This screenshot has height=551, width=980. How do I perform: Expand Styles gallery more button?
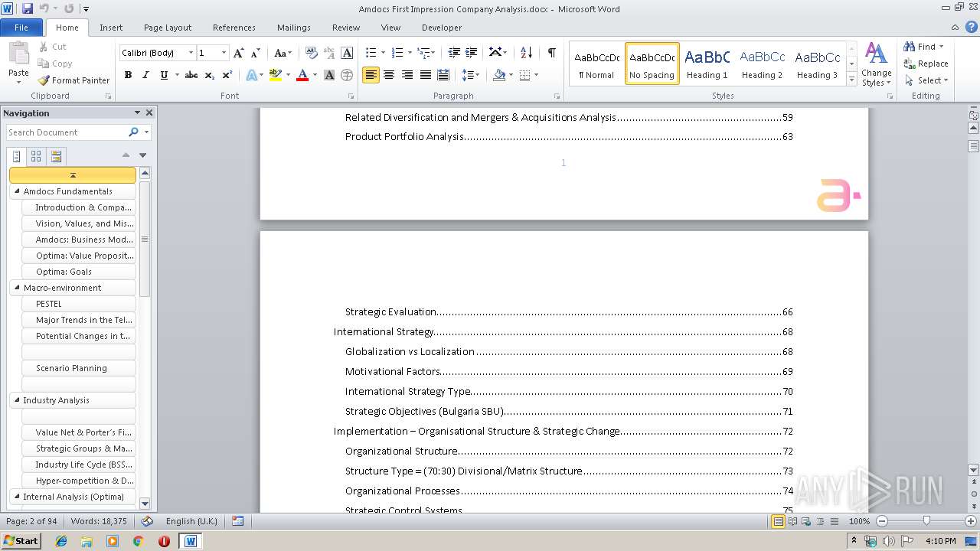[x=851, y=80]
